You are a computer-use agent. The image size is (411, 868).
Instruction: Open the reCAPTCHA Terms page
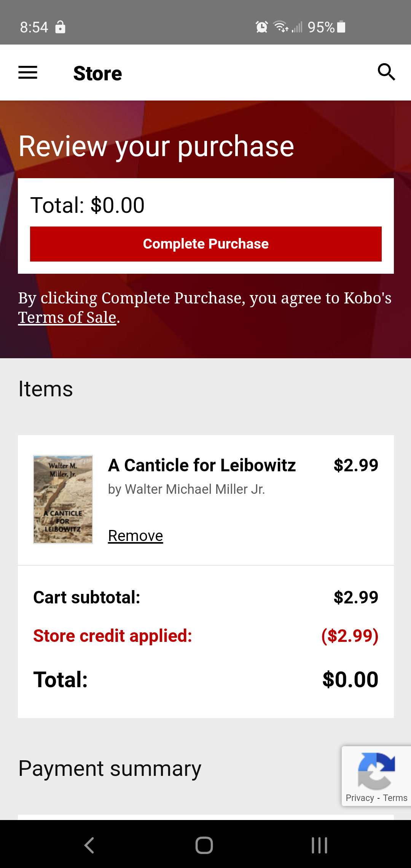(x=395, y=798)
